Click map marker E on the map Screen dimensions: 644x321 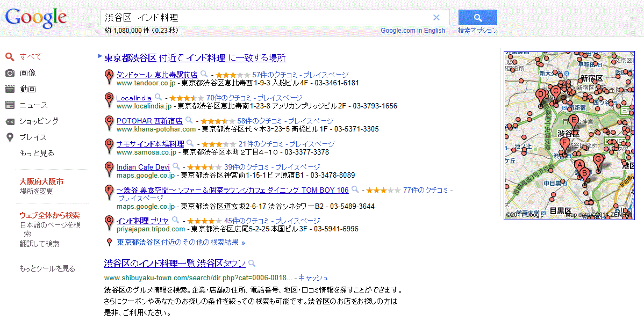[x=574, y=123]
